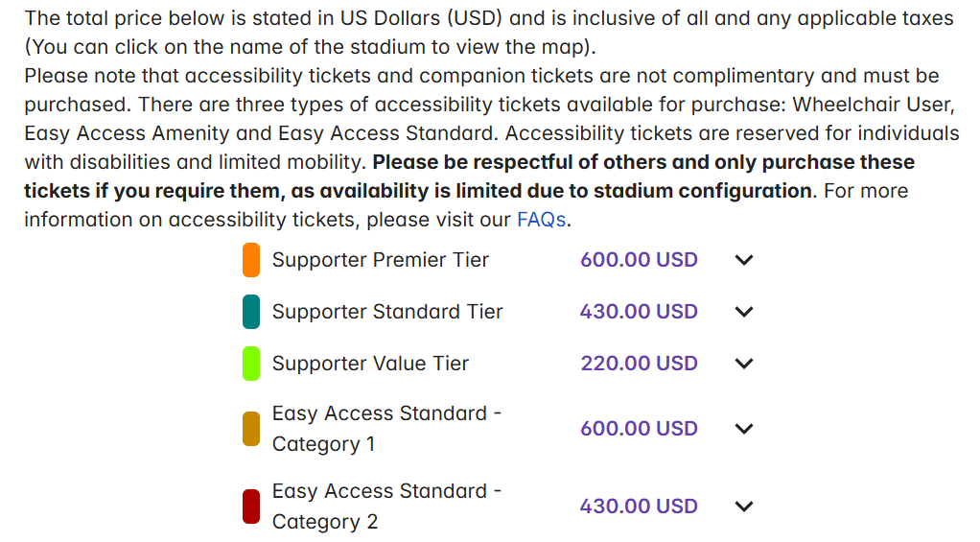Expand Easy Access Standard Category 2 chevron
The image size is (980, 542).
(744, 507)
